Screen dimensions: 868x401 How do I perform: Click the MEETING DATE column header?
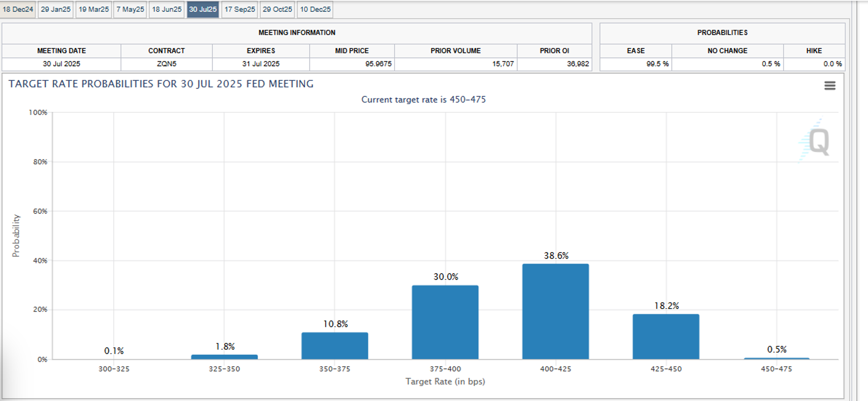pos(61,51)
